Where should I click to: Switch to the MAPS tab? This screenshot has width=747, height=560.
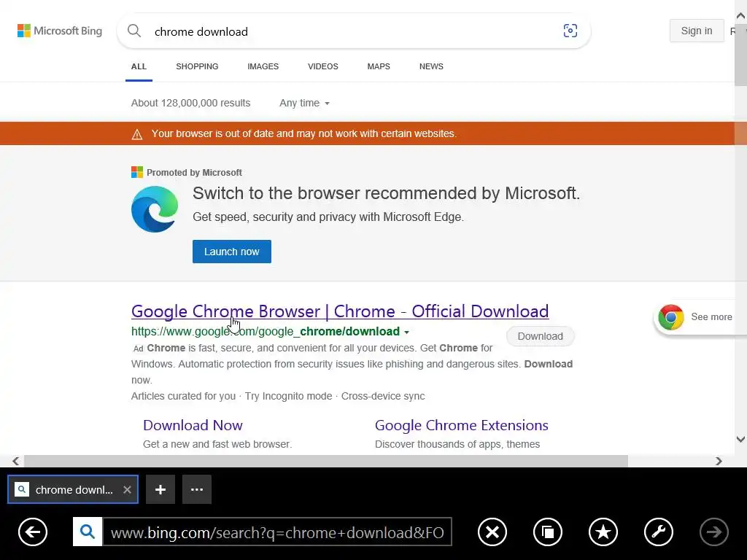click(x=379, y=66)
